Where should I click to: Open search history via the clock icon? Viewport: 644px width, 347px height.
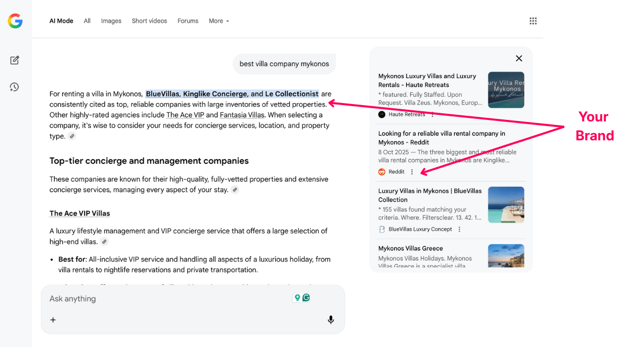click(x=14, y=87)
